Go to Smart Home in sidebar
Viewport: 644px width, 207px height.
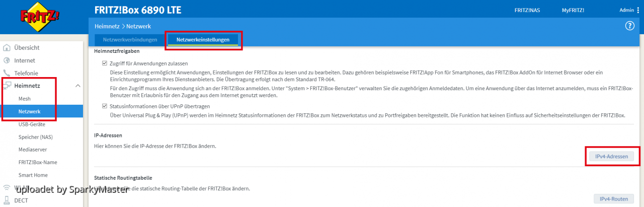pos(33,175)
